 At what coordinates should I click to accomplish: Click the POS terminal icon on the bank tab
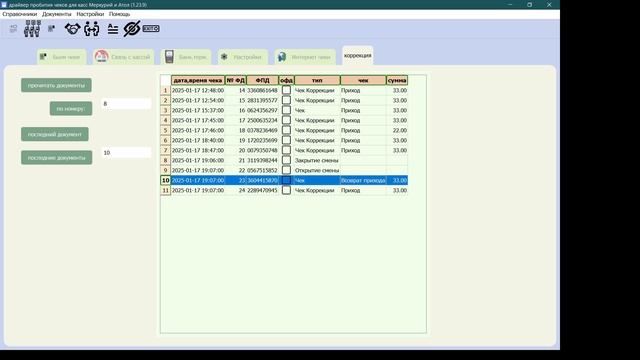coord(169,57)
